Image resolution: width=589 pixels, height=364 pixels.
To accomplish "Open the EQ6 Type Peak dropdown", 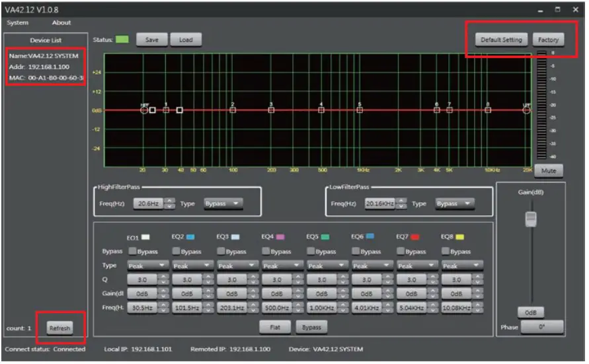I will pos(372,266).
